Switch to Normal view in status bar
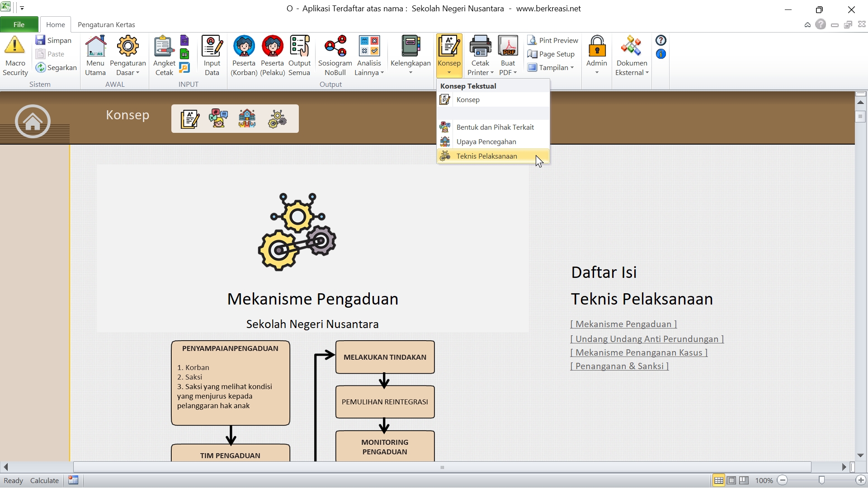Screen dimensions: 868x488 718,480
